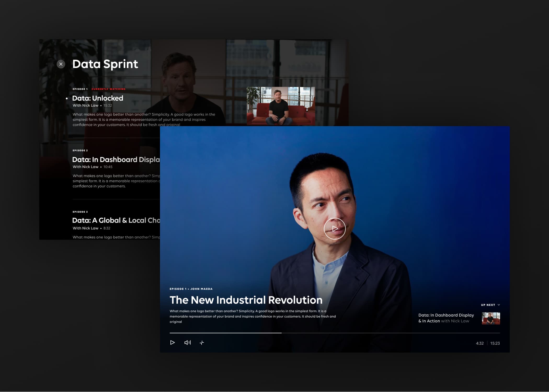This screenshot has height=392, width=549.
Task: Click the Episode 2 label
Action: [80, 150]
